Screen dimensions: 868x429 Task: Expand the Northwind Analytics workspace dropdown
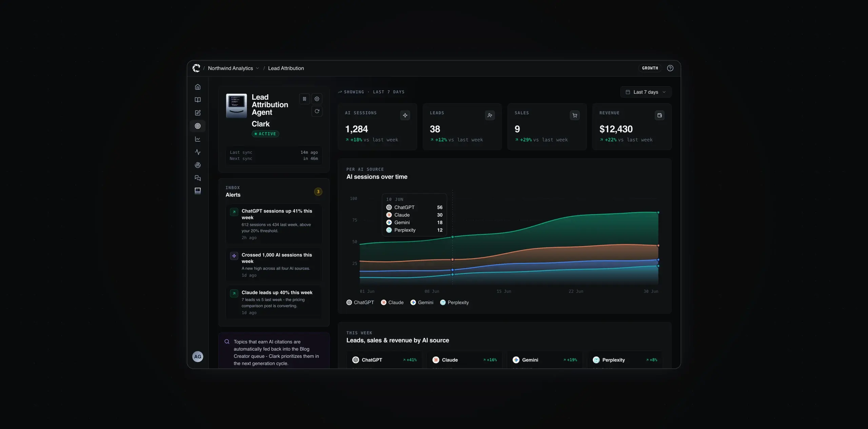234,68
